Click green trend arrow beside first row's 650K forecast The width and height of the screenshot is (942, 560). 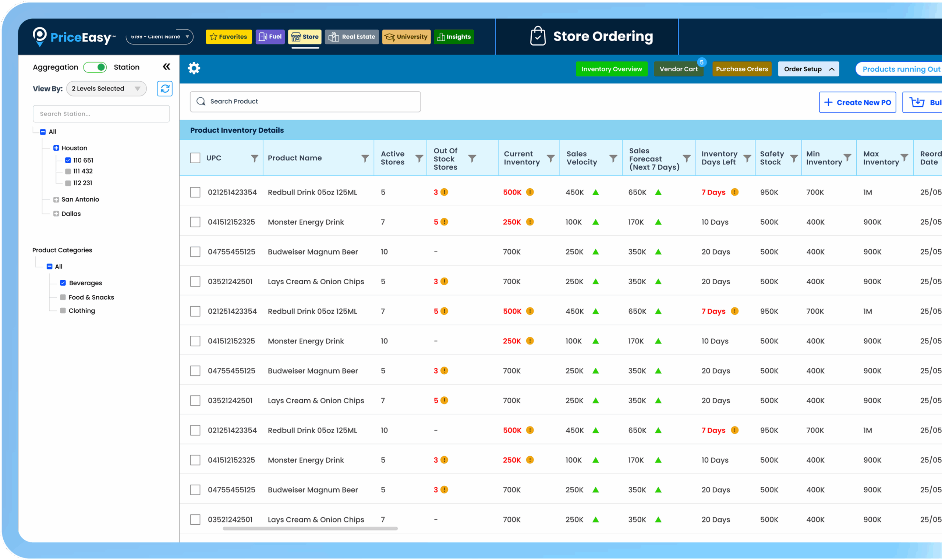tap(658, 192)
